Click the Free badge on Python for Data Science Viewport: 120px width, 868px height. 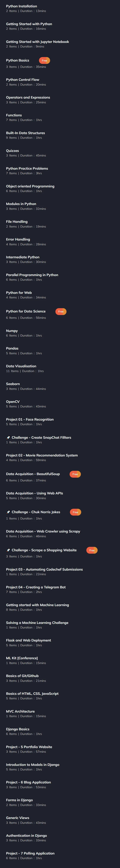61,311
